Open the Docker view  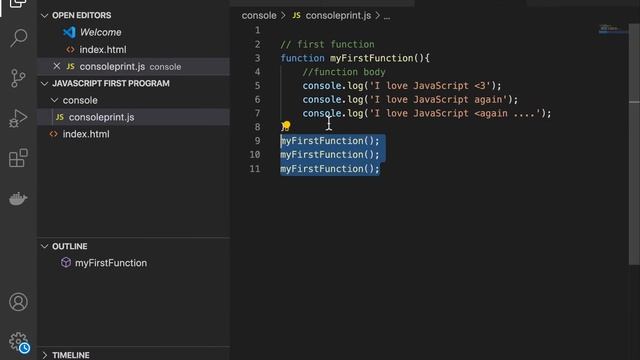coord(18,199)
